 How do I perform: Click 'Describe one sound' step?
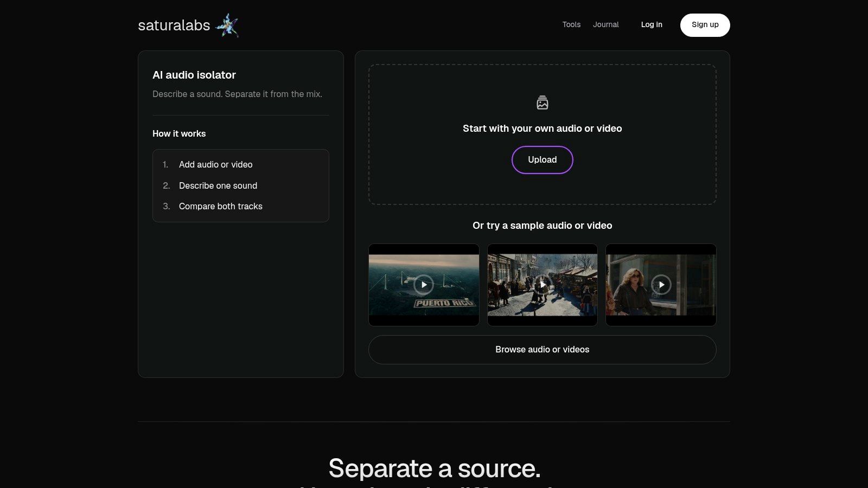pyautogui.click(x=218, y=185)
